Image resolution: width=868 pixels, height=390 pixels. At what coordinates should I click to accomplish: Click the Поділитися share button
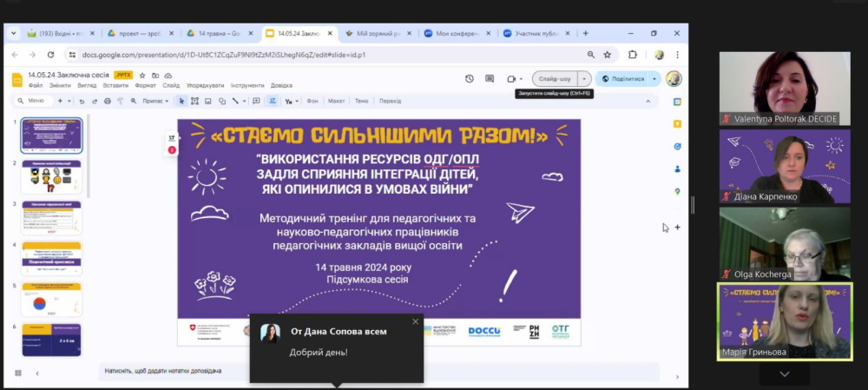click(623, 78)
